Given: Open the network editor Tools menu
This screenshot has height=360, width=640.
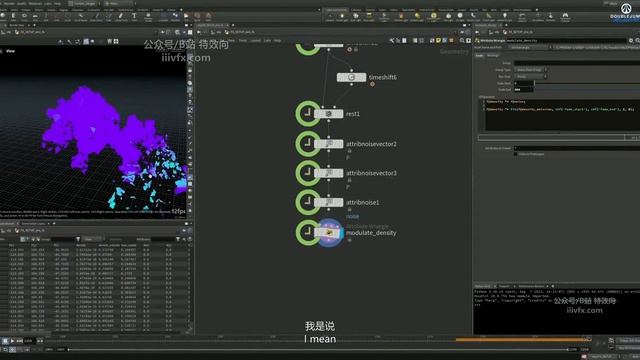Looking at the screenshot, I should pos(243,40).
